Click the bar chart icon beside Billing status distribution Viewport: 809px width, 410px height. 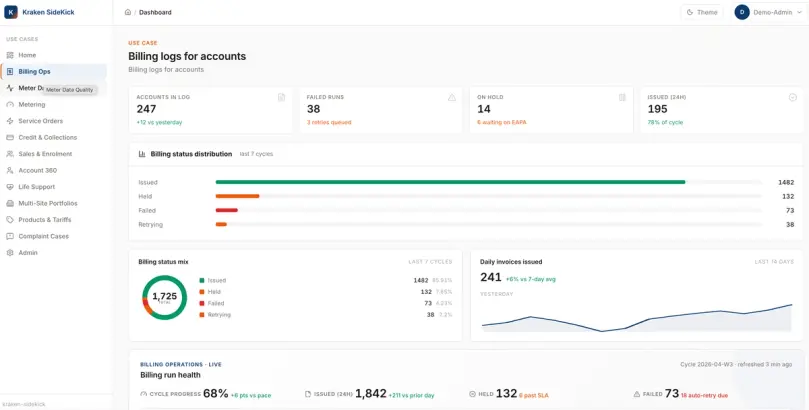pyautogui.click(x=142, y=154)
